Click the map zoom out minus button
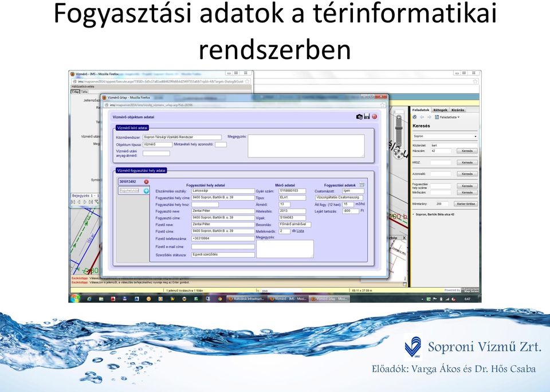Image resolution: width=550 pixels, height=392 pixels. [x=399, y=144]
